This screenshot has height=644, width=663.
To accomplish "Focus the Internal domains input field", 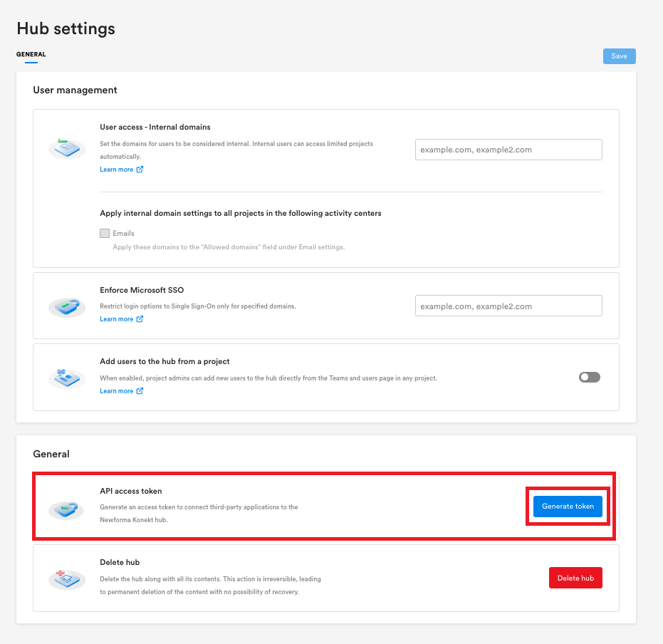I will tap(508, 150).
